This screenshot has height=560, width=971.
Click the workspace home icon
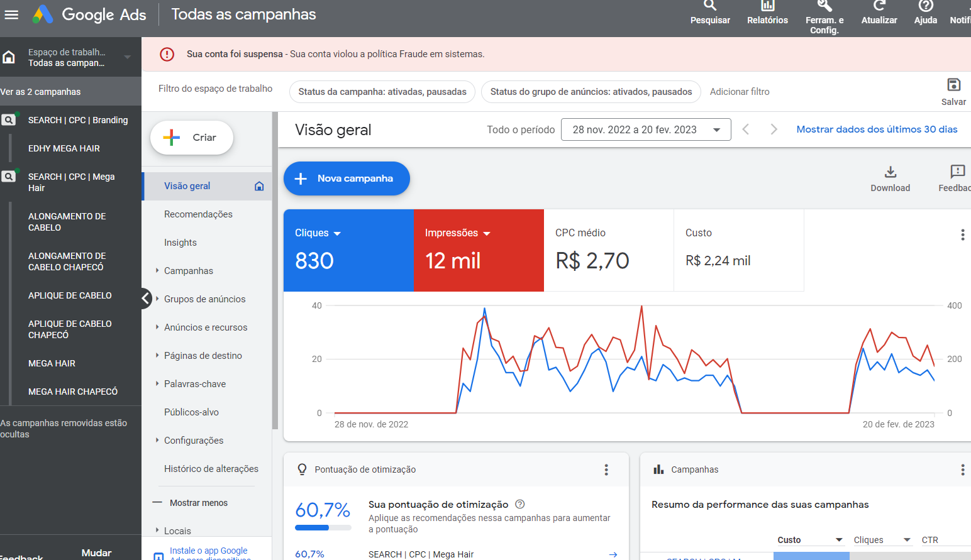[9, 57]
